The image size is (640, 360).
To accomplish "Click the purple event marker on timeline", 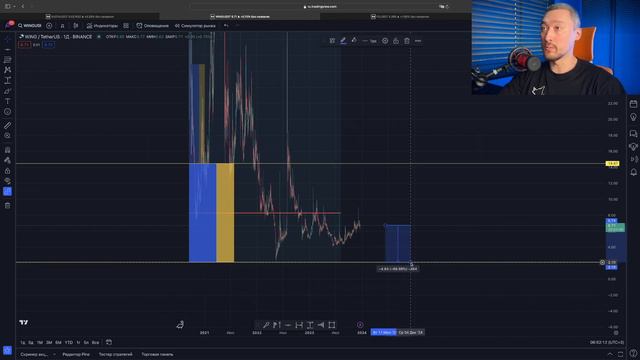I will (360, 325).
